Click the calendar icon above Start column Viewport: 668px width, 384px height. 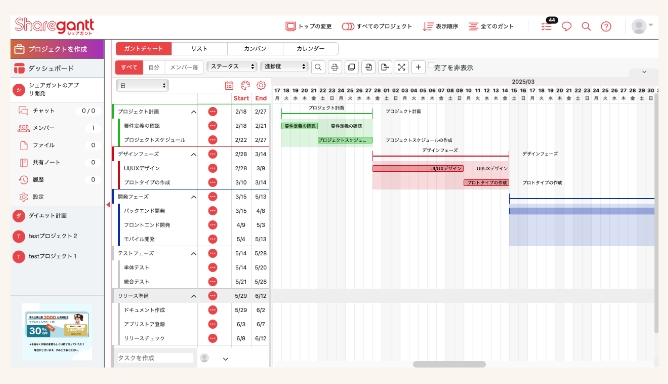pyautogui.click(x=229, y=85)
